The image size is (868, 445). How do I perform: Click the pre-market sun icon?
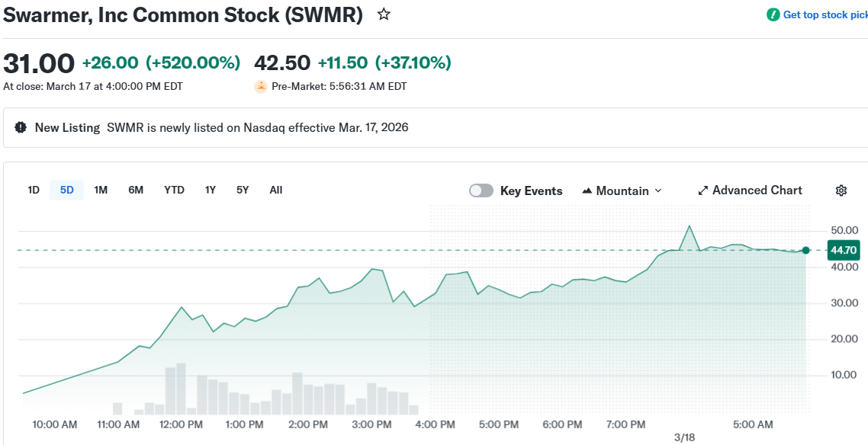[x=261, y=86]
